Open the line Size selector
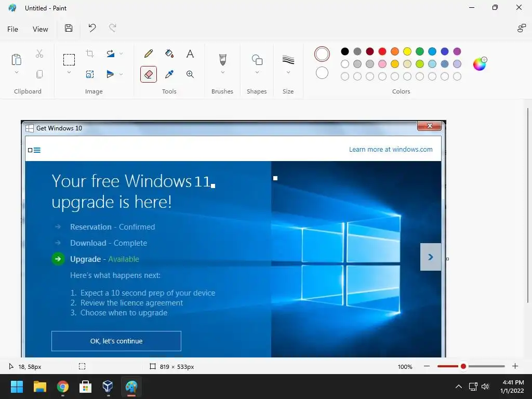This screenshot has height=399, width=532. point(288,60)
